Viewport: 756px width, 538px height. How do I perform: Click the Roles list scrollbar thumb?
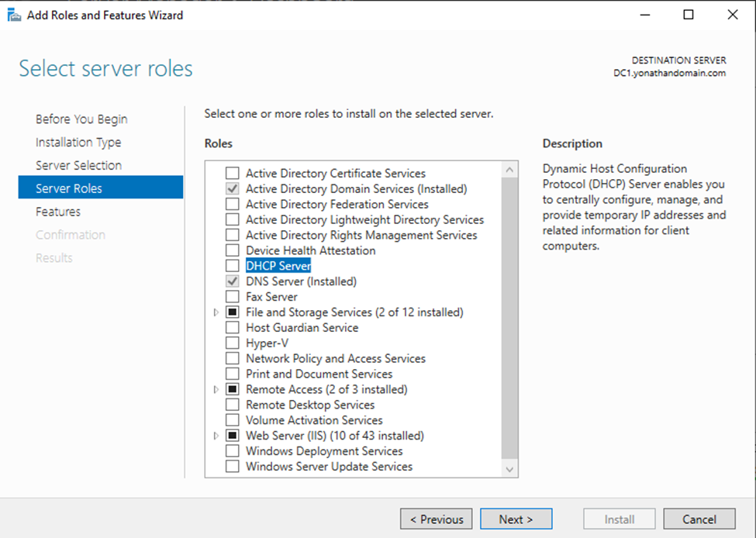509,318
